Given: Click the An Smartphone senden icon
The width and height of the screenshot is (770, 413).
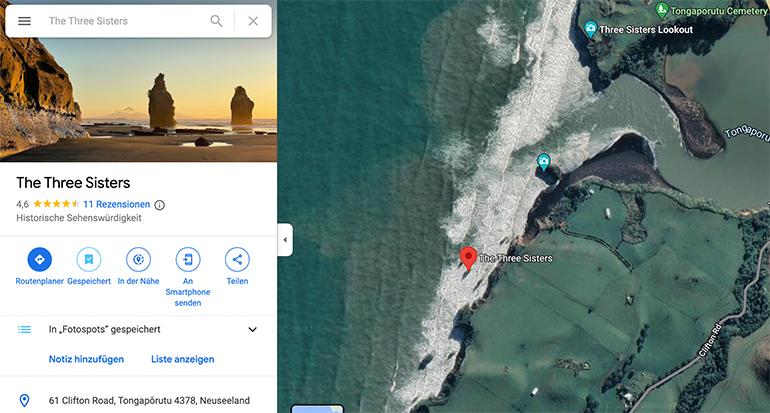Looking at the screenshot, I should coord(188,259).
